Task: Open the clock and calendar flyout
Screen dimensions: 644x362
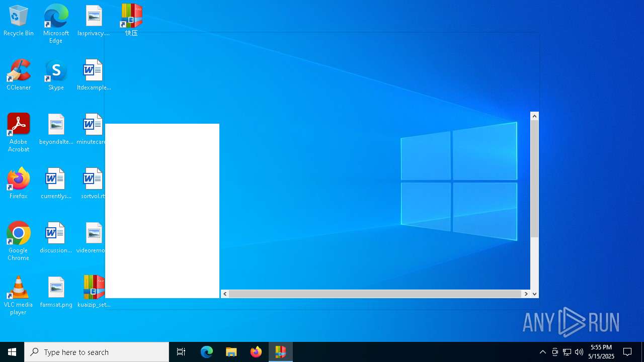Action: pos(602,352)
